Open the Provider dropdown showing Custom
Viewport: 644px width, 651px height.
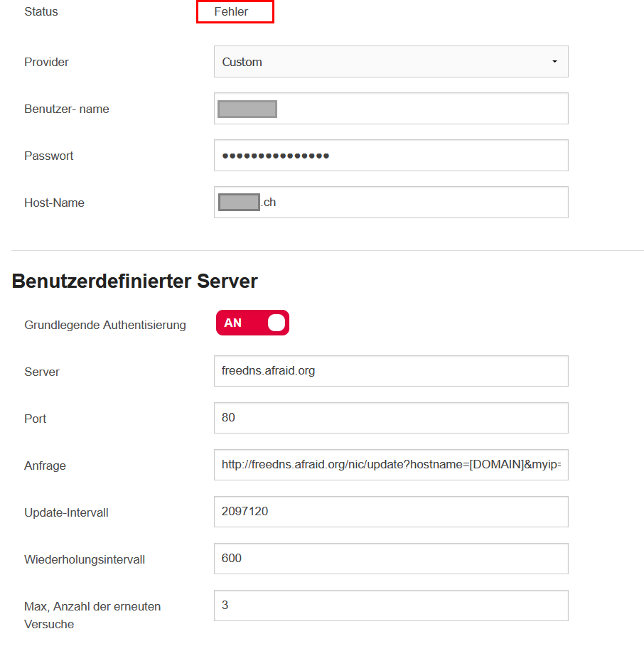pyautogui.click(x=390, y=62)
